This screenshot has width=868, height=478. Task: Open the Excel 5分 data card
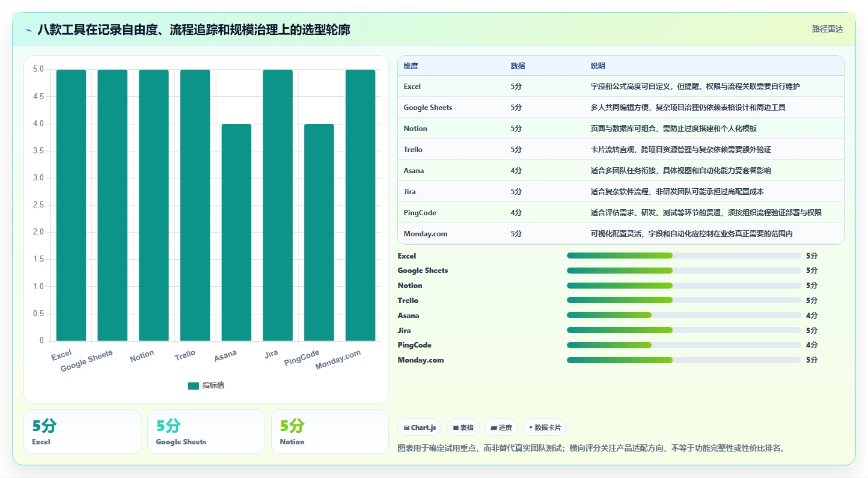click(82, 432)
